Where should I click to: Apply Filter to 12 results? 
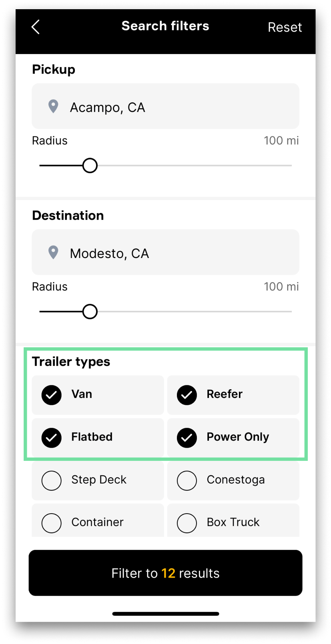coord(165,573)
